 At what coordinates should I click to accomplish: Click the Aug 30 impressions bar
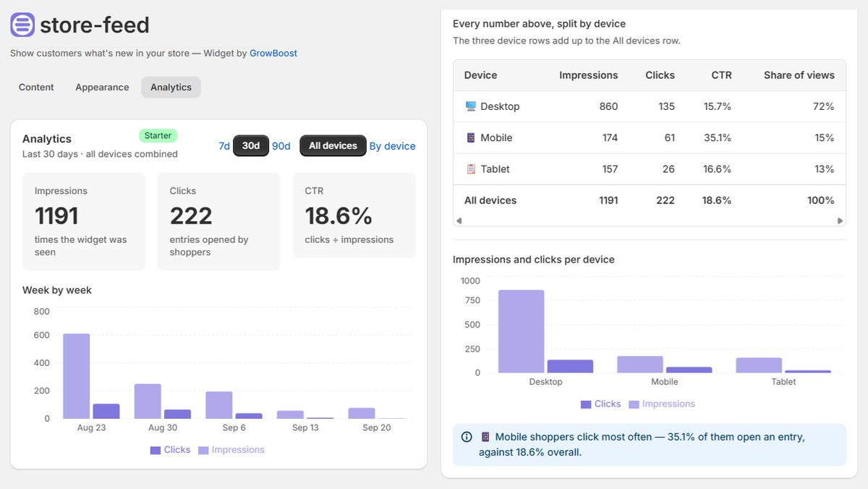[148, 401]
